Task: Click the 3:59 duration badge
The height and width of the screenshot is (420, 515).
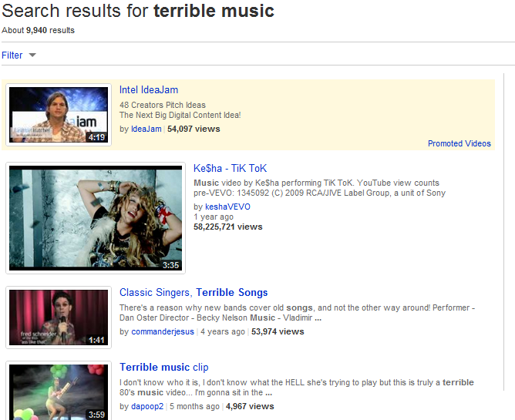Action: coord(96,415)
